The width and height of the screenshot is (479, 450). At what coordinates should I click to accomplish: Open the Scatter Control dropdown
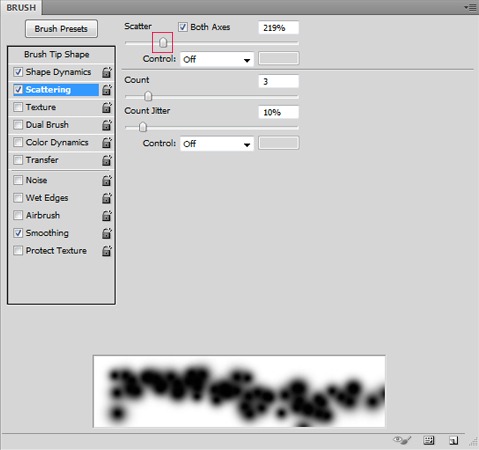217,60
